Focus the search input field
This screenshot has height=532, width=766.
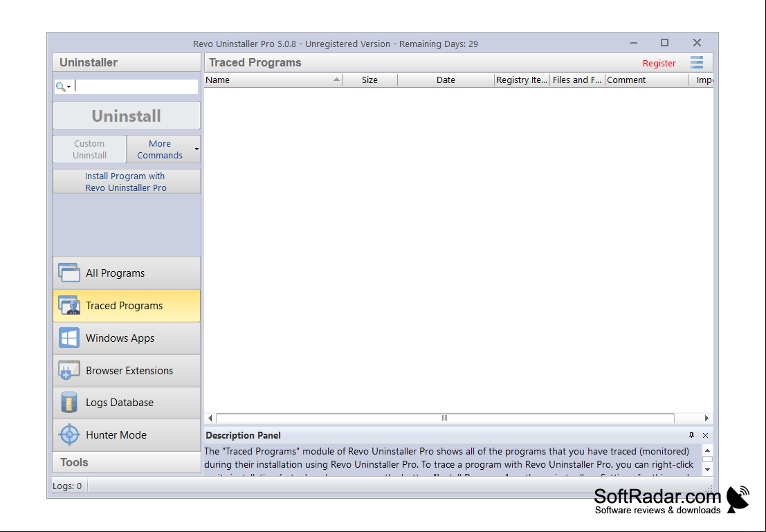click(x=136, y=87)
